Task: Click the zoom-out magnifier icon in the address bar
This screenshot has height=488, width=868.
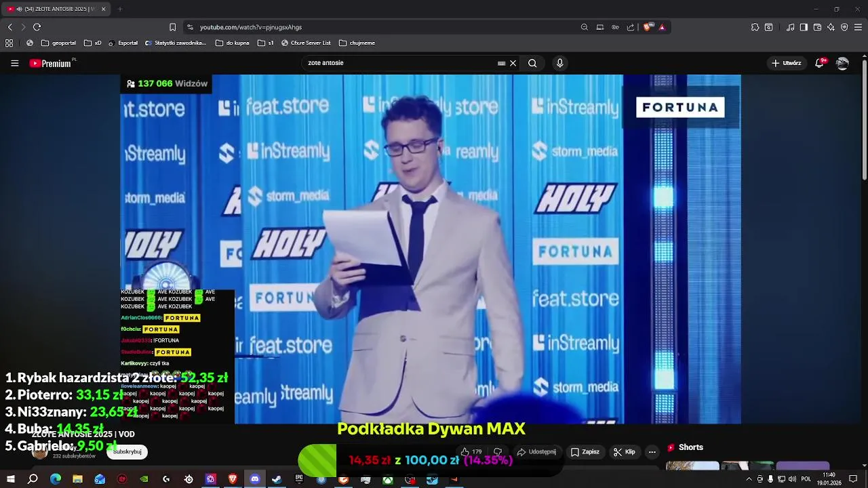Action: tap(585, 27)
